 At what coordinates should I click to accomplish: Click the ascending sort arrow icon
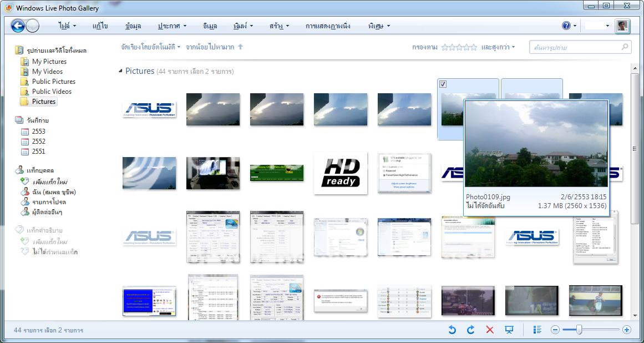click(241, 47)
